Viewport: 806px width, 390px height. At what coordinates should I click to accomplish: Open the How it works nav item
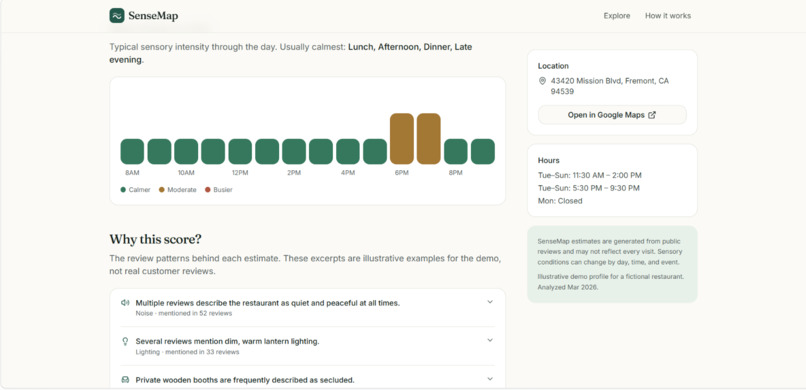pyautogui.click(x=668, y=16)
